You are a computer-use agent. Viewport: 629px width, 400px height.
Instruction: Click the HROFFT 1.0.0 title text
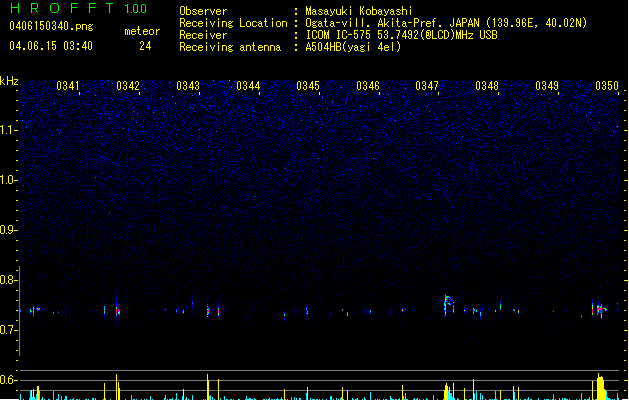78,8
